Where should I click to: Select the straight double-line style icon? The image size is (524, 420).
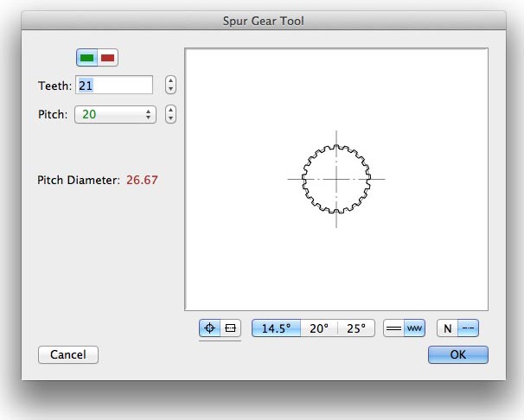(x=393, y=328)
